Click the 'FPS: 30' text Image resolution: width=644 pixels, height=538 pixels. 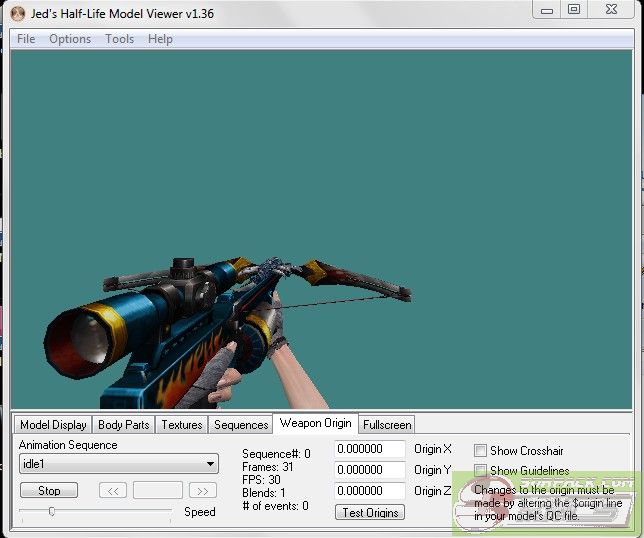[261, 480]
